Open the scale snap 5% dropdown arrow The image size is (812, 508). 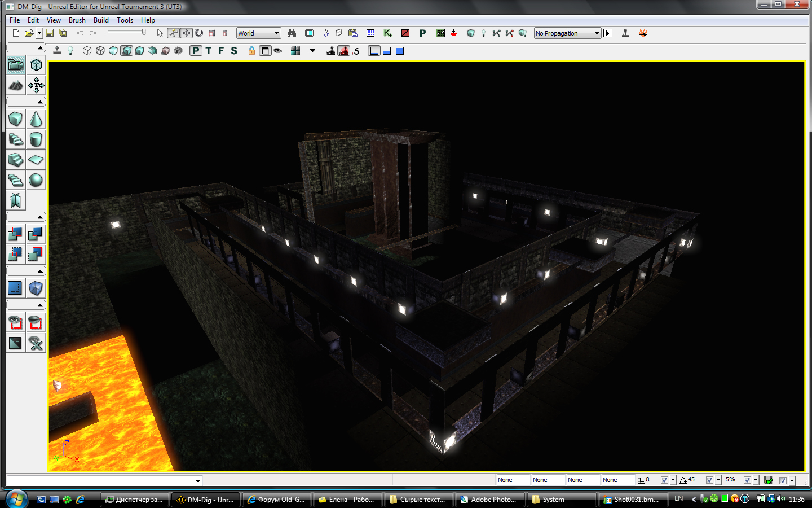(756, 480)
